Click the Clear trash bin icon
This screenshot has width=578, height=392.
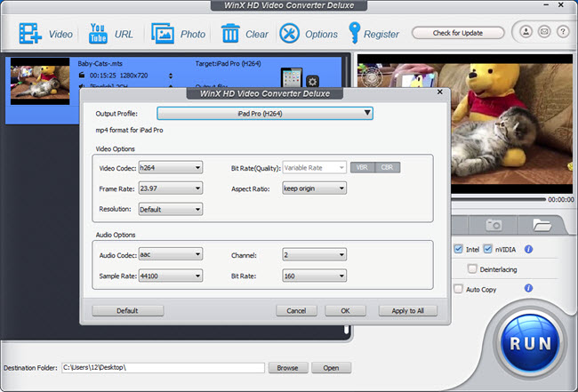(230, 34)
